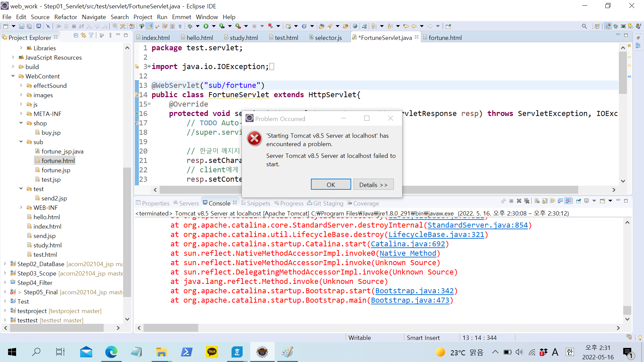Toggle the Debug perspective button
Screen dimensions: 644x362
click(x=615, y=26)
